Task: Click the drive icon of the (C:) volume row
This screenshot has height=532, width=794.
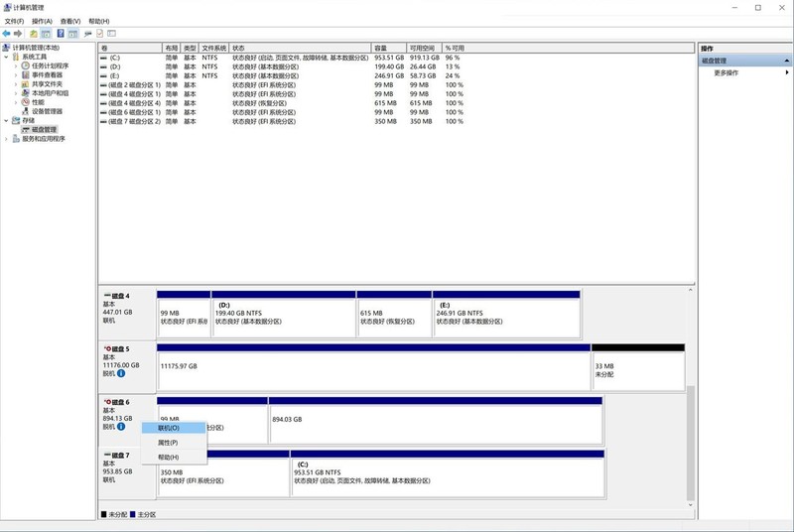Action: (103, 58)
